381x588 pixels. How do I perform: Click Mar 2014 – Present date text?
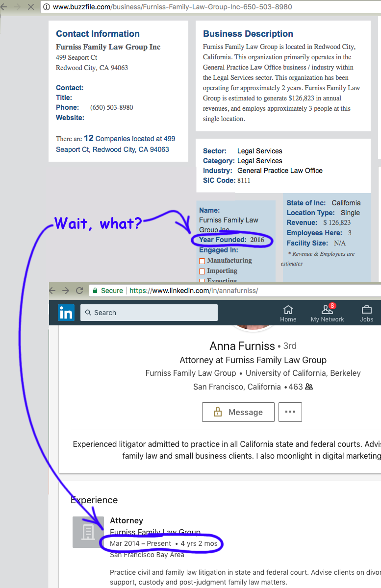141,543
